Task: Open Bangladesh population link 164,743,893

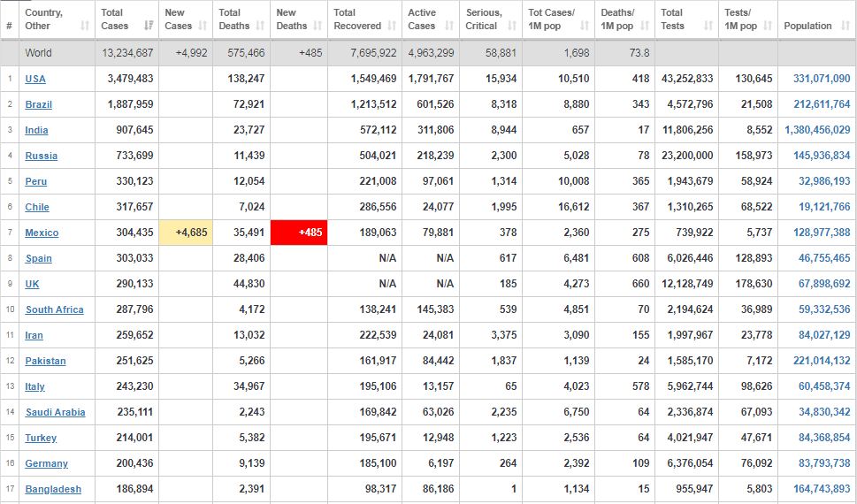Action: coord(822,490)
